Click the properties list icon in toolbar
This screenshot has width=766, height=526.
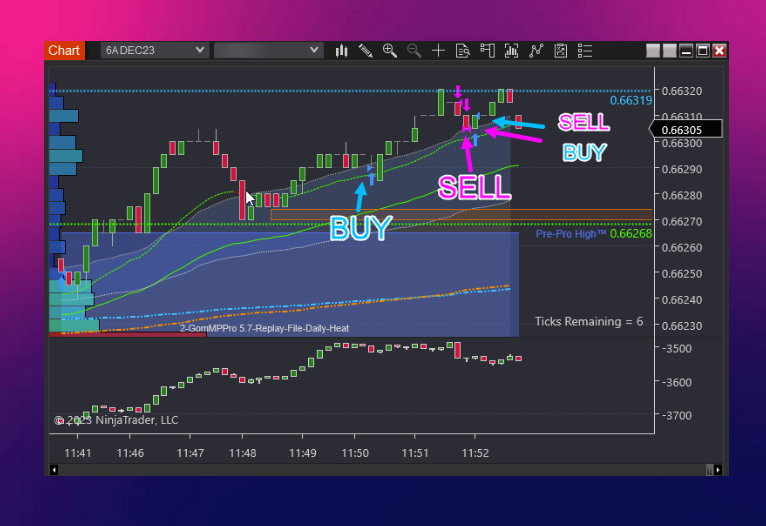585,50
